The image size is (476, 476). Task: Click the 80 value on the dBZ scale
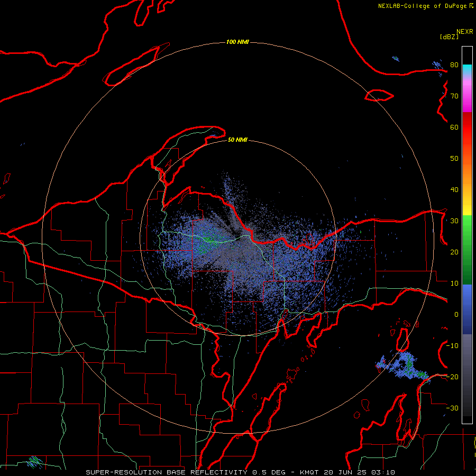coord(454,65)
